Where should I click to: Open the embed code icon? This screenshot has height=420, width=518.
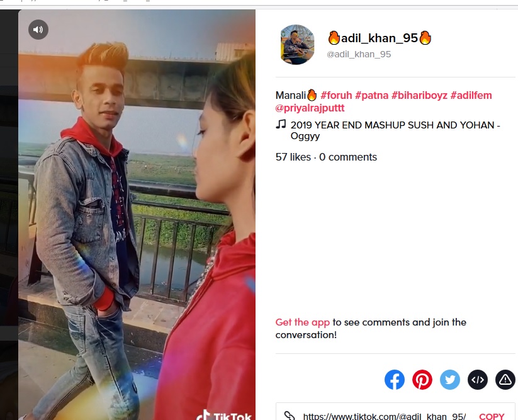pyautogui.click(x=478, y=380)
